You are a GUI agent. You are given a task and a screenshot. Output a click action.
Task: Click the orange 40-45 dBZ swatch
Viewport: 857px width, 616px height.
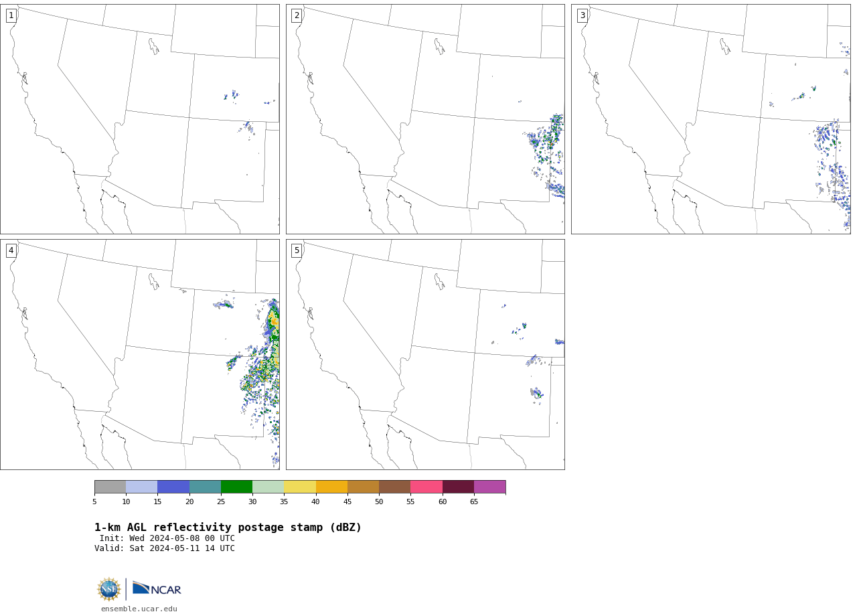(331, 487)
